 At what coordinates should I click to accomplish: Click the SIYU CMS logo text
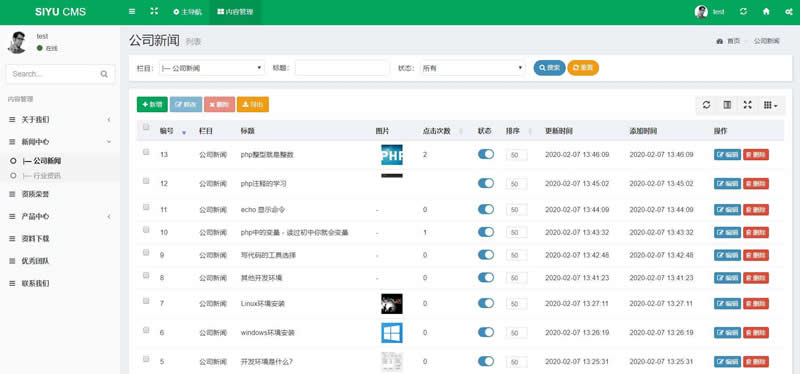60,12
